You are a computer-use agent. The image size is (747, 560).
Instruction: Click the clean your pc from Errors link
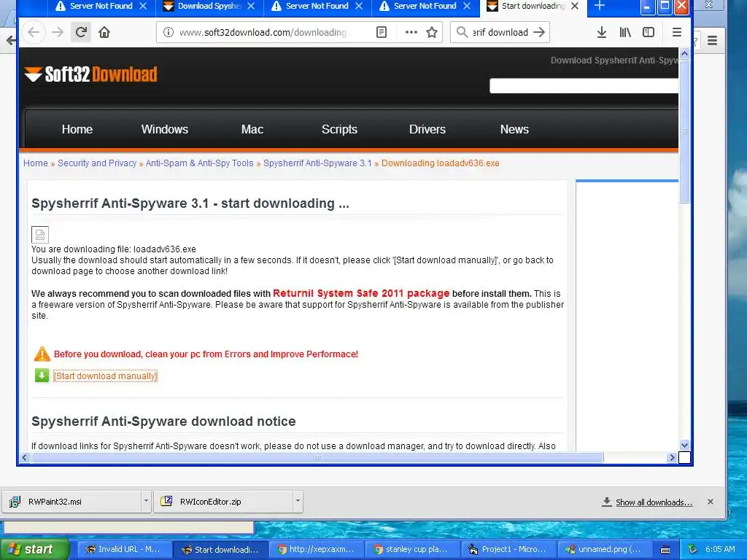[x=206, y=354]
